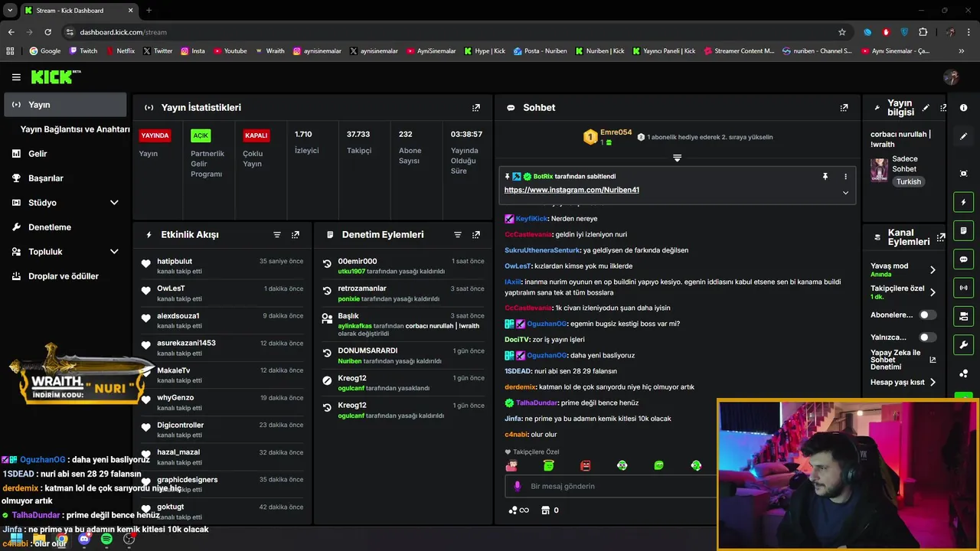This screenshot has height=551, width=980.
Task: Click the pin icon on BotRix pinned message
Action: click(x=825, y=177)
